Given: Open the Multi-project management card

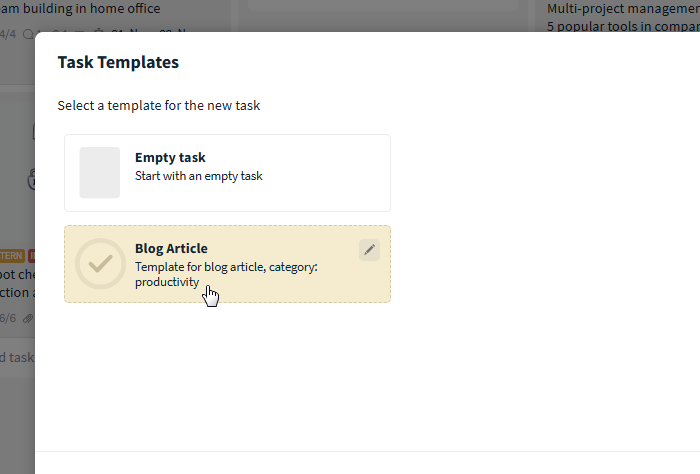Looking at the screenshot, I should 623,8.
